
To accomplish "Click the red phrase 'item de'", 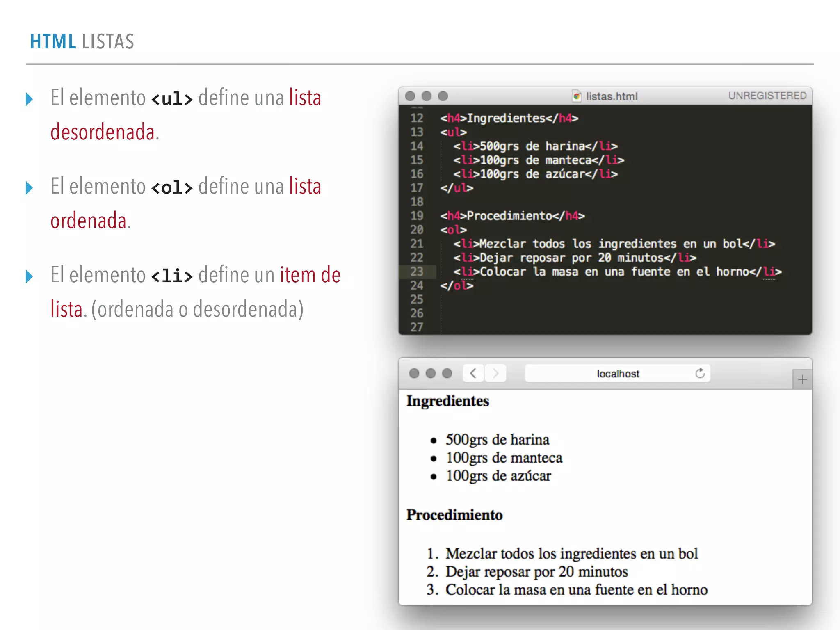I will (310, 275).
